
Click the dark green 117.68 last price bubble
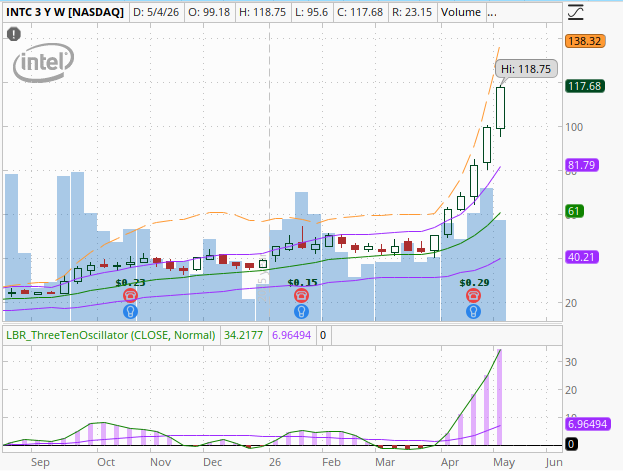[x=585, y=86]
